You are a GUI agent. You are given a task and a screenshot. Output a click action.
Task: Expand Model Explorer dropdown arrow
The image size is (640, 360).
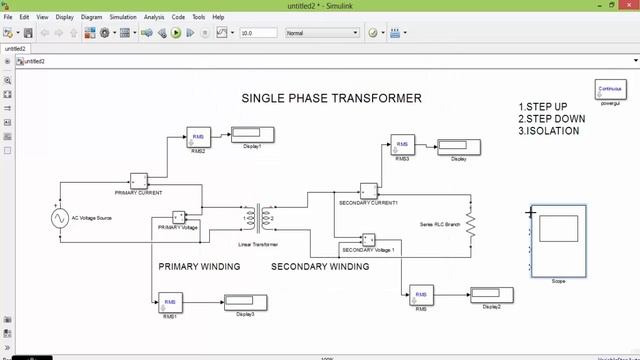pyautogui.click(x=135, y=33)
